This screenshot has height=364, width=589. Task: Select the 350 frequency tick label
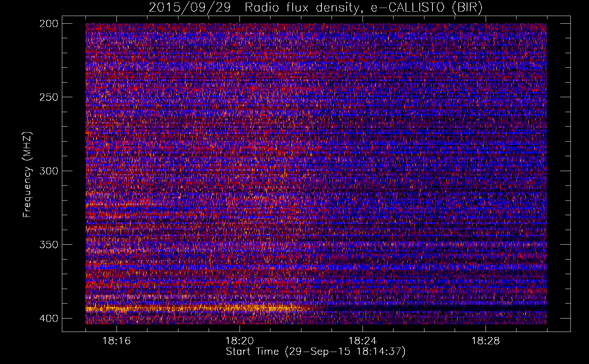(49, 244)
